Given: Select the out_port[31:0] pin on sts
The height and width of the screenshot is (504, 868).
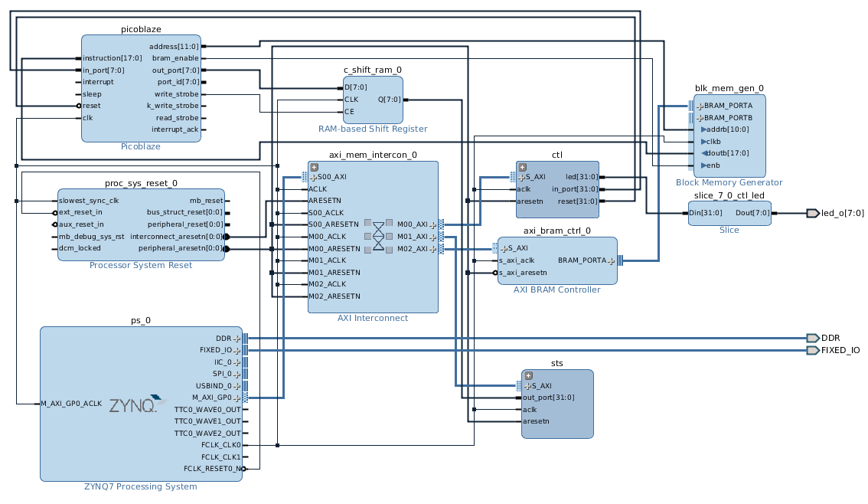Looking at the screenshot, I should tap(549, 398).
